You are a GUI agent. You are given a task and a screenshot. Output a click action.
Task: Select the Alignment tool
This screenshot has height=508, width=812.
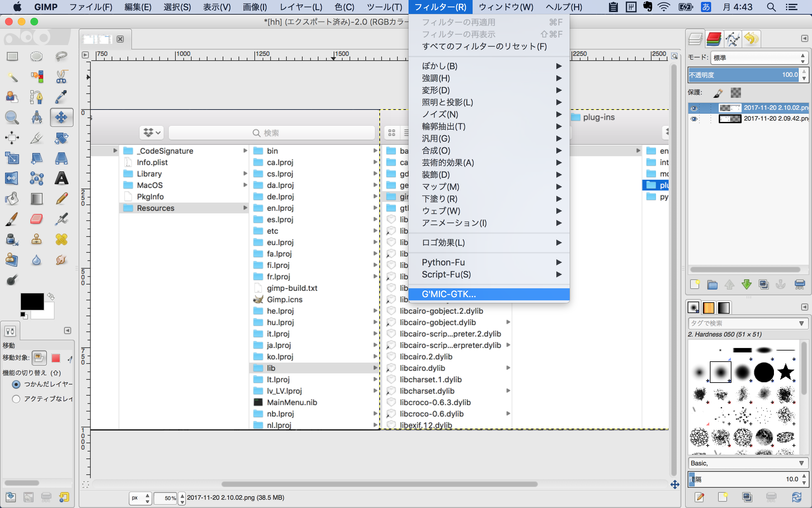(12, 137)
